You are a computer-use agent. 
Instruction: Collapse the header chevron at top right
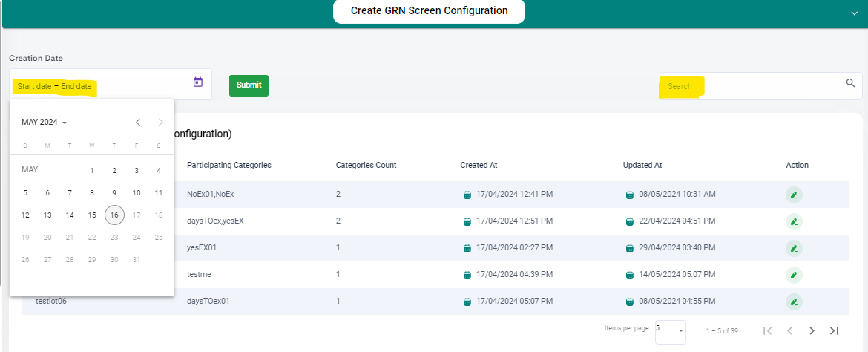[854, 14]
